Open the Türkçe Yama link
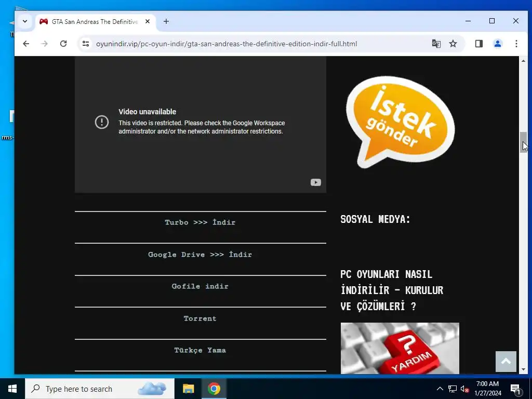 [200, 350]
